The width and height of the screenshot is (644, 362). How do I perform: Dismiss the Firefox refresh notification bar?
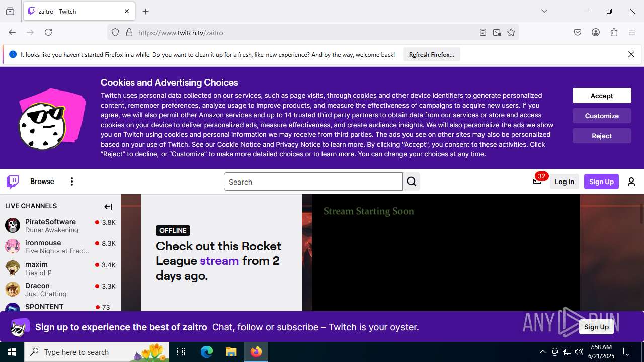coord(631,54)
